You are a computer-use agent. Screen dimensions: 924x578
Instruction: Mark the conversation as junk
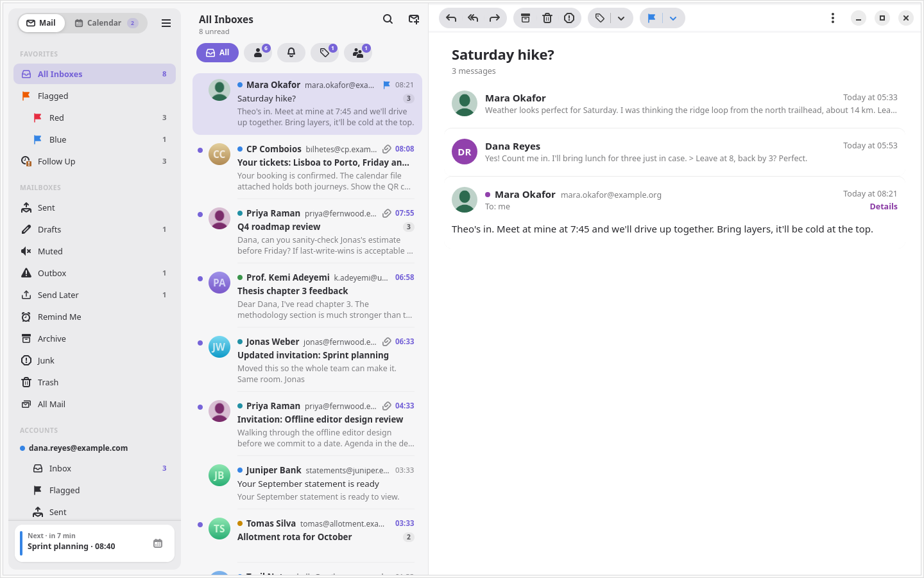[569, 18]
